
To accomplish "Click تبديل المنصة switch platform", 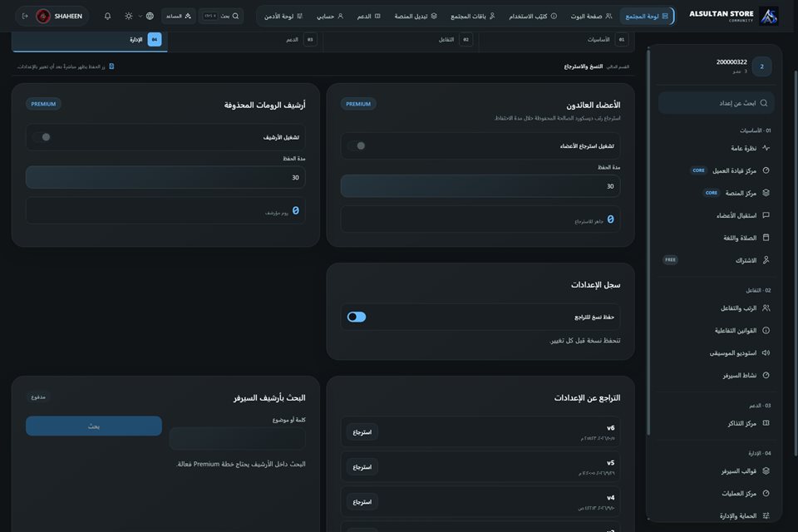I will pos(416,17).
